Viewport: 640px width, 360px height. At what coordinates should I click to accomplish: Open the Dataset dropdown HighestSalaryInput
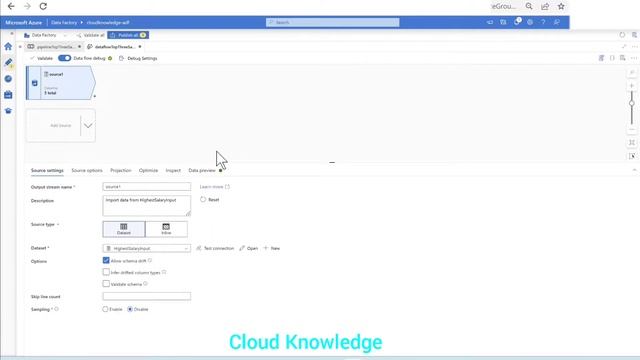147,248
